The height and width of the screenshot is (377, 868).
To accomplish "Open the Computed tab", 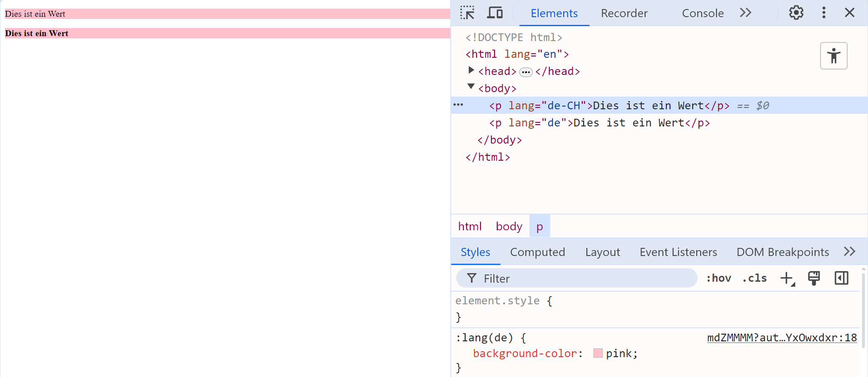I will pyautogui.click(x=538, y=252).
